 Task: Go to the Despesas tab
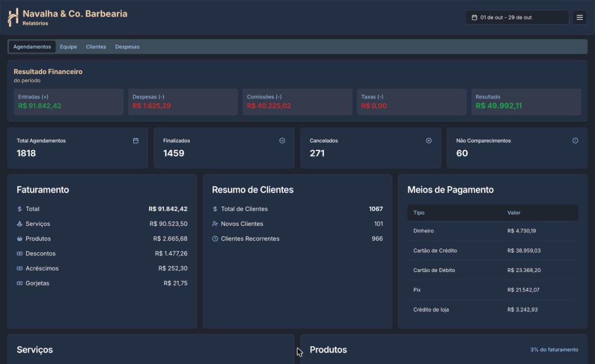tap(127, 47)
